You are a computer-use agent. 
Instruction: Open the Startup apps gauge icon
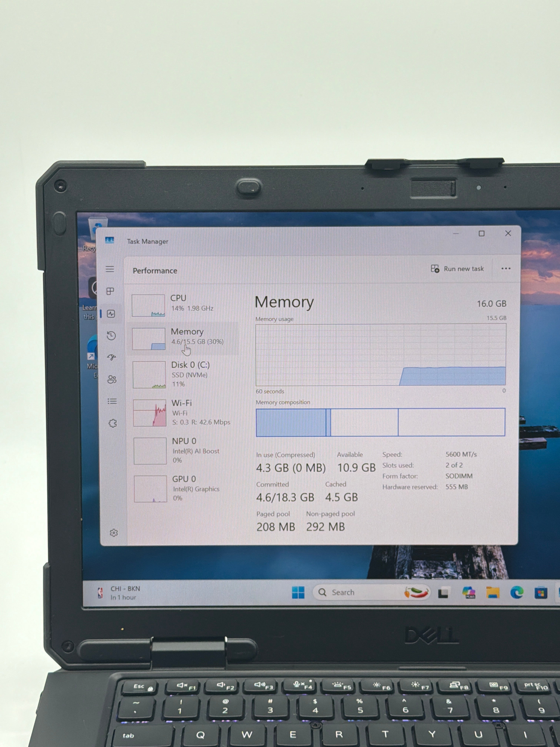click(x=112, y=357)
